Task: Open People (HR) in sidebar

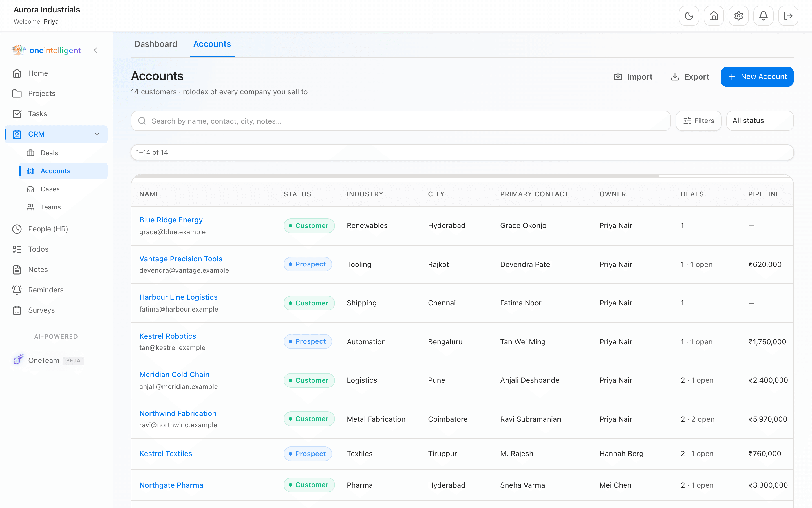Action: [x=56, y=229]
